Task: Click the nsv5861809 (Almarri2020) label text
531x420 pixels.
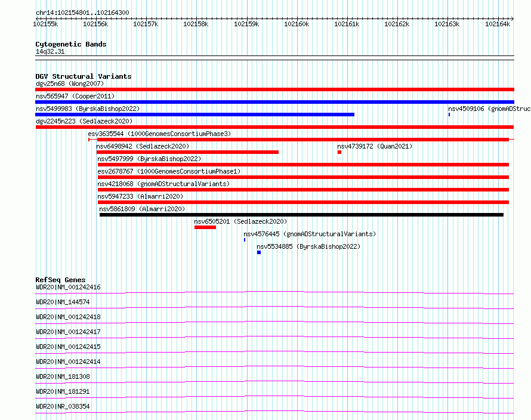Action: [x=142, y=209]
